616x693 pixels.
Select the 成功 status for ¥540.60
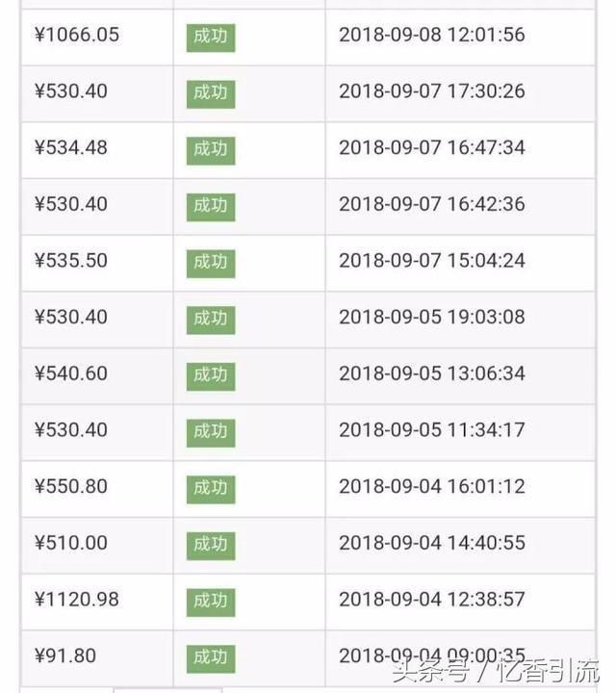211,374
